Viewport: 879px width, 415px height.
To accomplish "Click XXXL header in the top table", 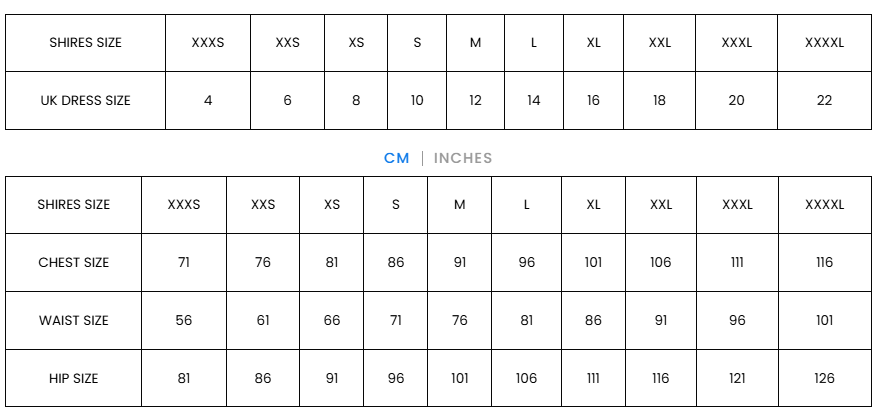I will click(736, 42).
